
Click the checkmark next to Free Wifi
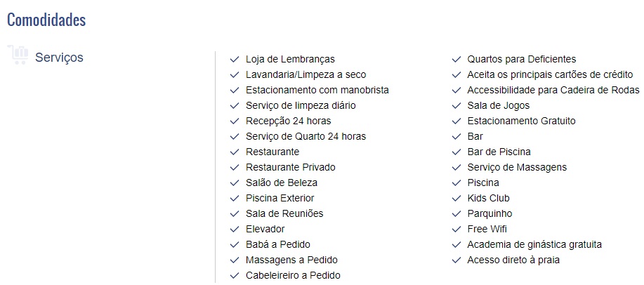(456, 229)
